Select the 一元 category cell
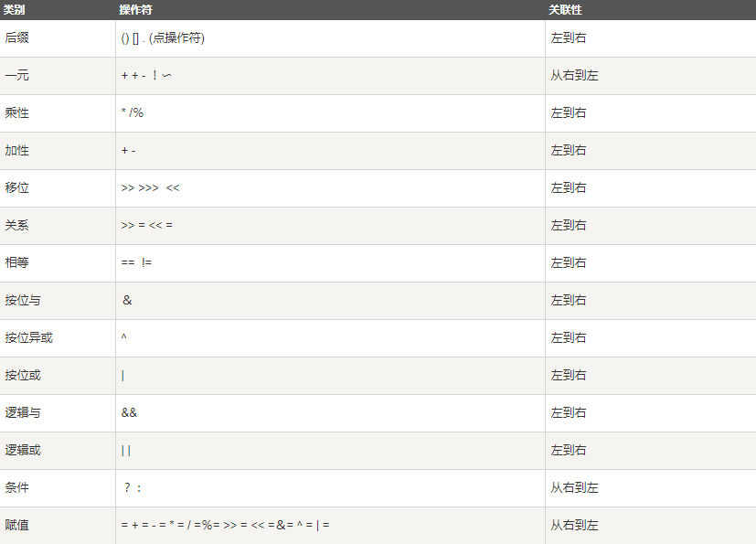Viewport: 756px width, 544px height. tap(16, 76)
